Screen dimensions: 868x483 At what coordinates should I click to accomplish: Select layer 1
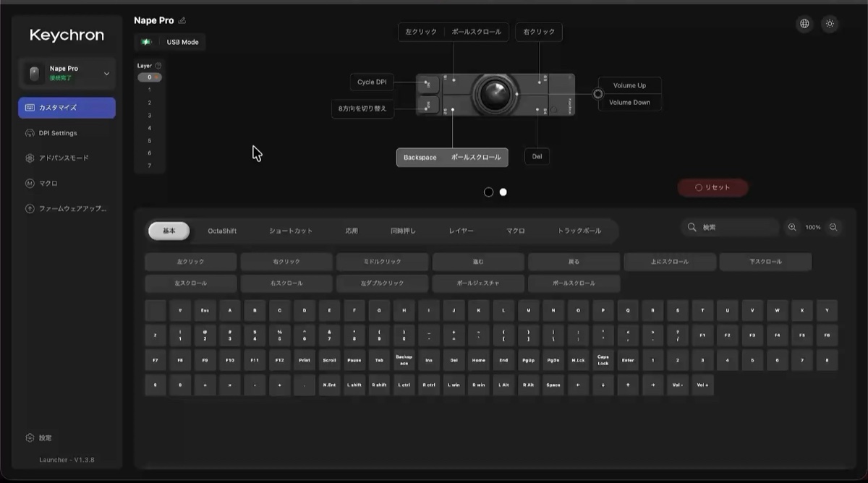pos(150,90)
